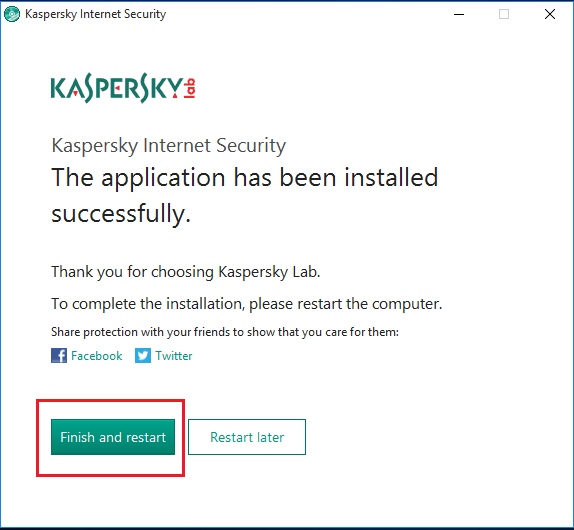Open the Twitter share link
Viewport: 574px width, 530px height.
[174, 356]
